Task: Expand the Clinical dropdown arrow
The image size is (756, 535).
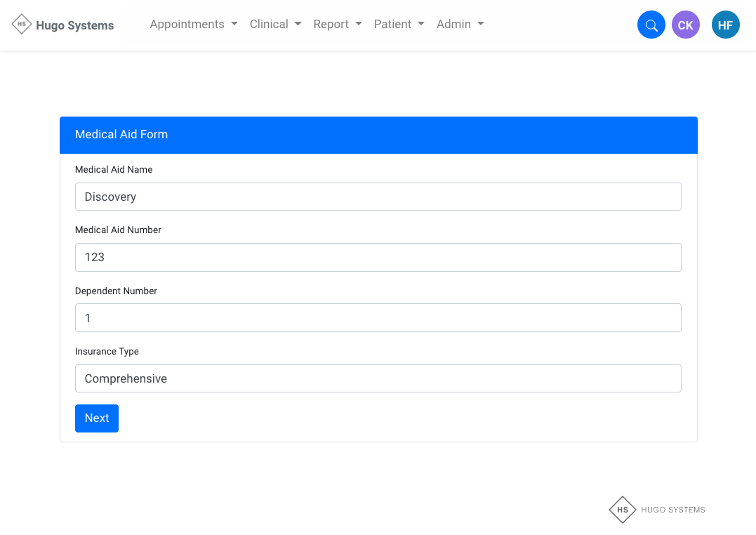Action: coord(298,24)
